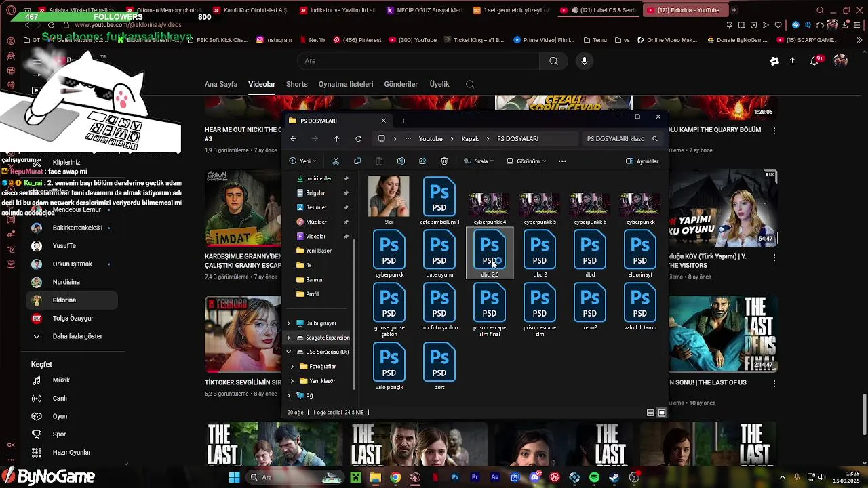
Task: Select the 'valo ponçik' PSD file
Action: pyautogui.click(x=389, y=367)
